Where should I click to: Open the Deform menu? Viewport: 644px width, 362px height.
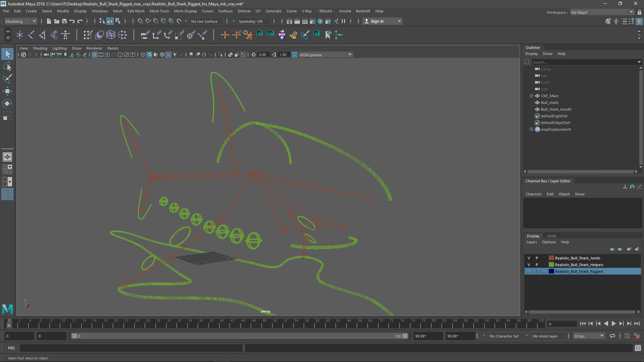pos(244,11)
